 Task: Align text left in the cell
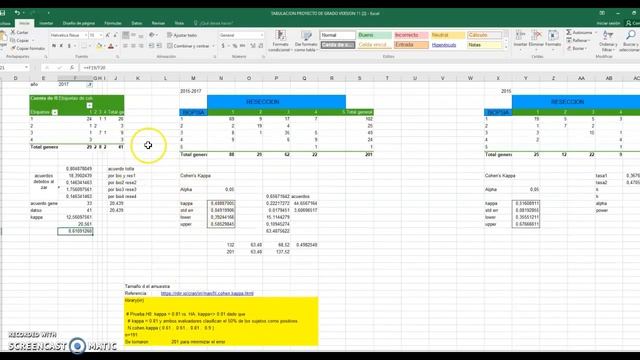pyautogui.click(x=126, y=46)
